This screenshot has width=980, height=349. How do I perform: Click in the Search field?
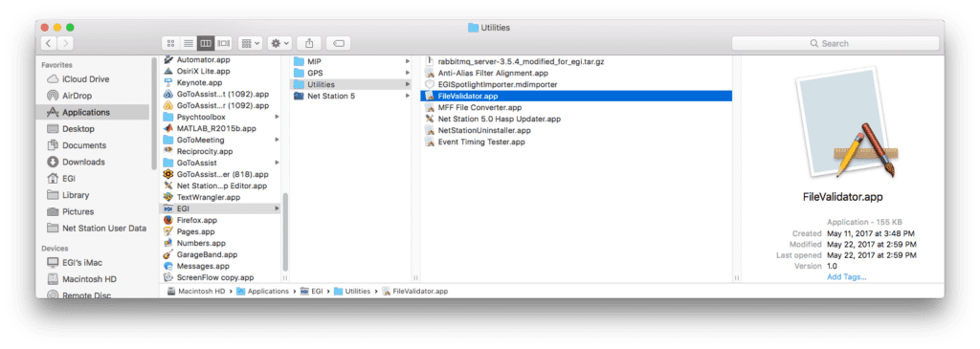835,43
